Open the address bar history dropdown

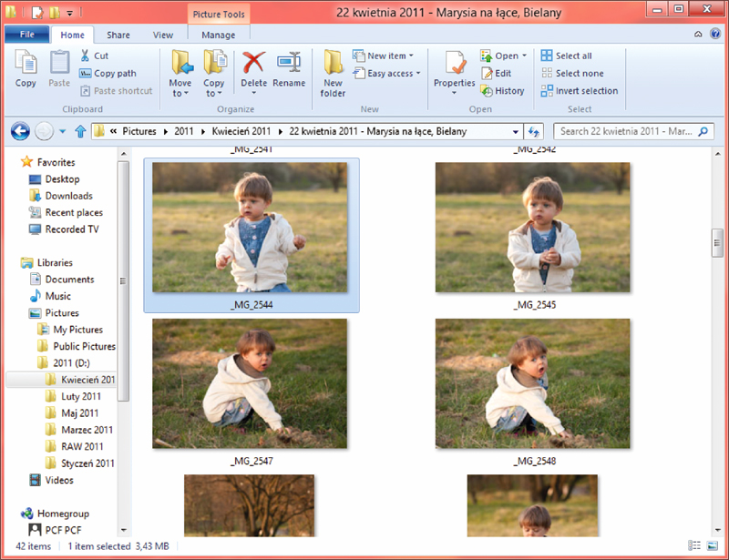(517, 131)
